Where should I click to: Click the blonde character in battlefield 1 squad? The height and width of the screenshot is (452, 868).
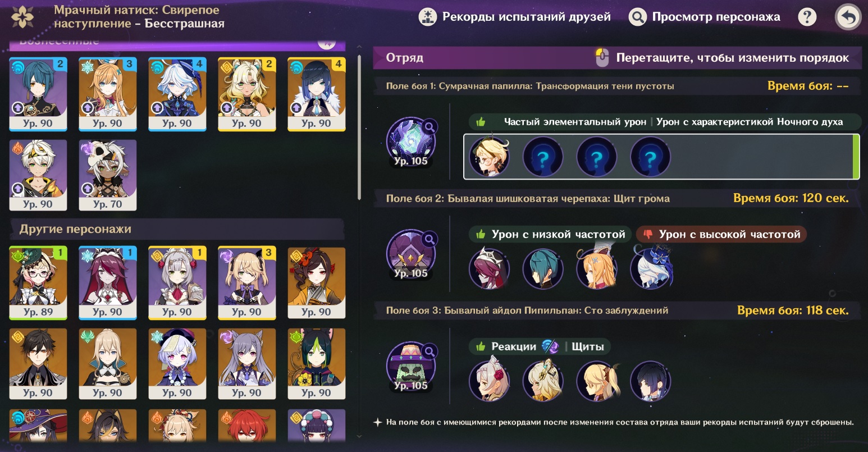[x=489, y=157]
